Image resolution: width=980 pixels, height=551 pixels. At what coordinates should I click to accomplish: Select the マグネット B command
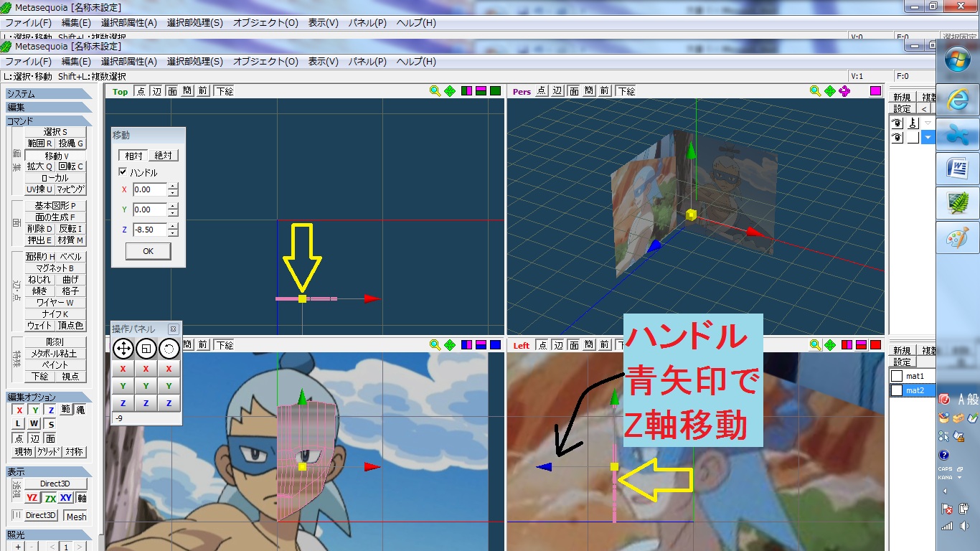tap(55, 268)
